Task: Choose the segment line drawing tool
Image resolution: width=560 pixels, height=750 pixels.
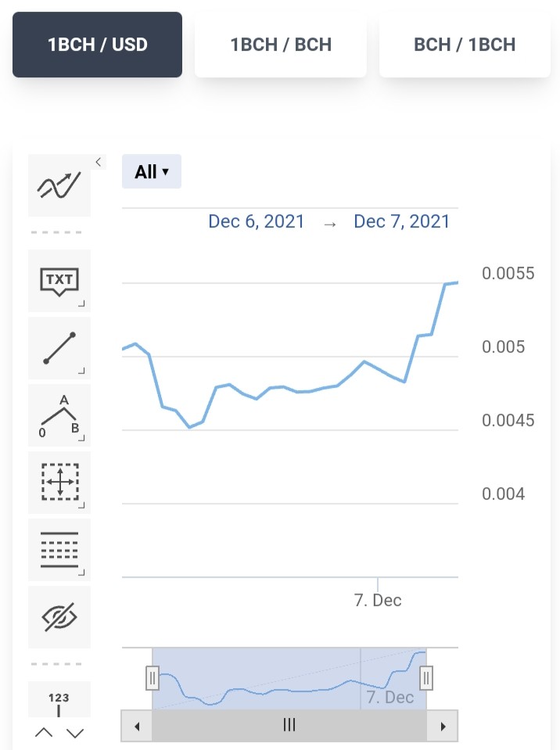Action: coord(59,348)
